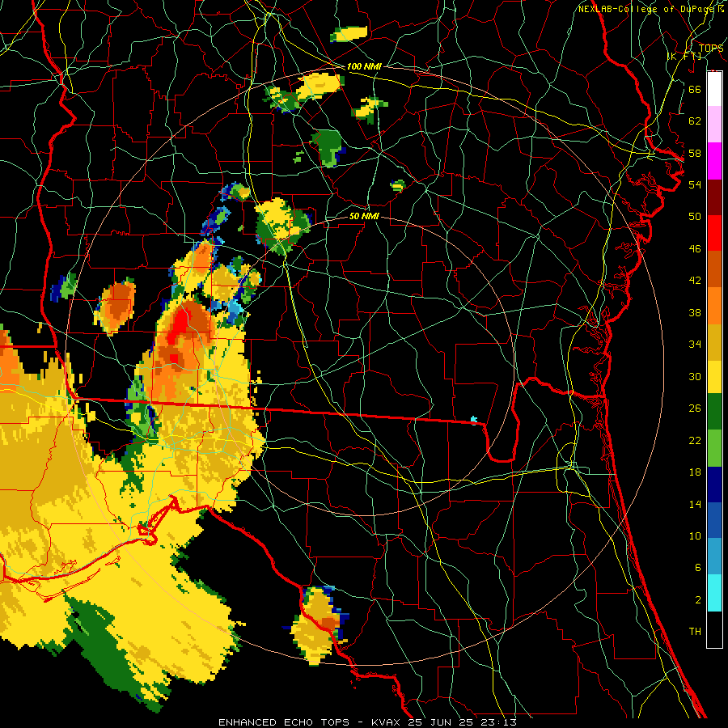Click the legend value "38"
Image resolution: width=728 pixels, height=728 pixels.
point(695,312)
